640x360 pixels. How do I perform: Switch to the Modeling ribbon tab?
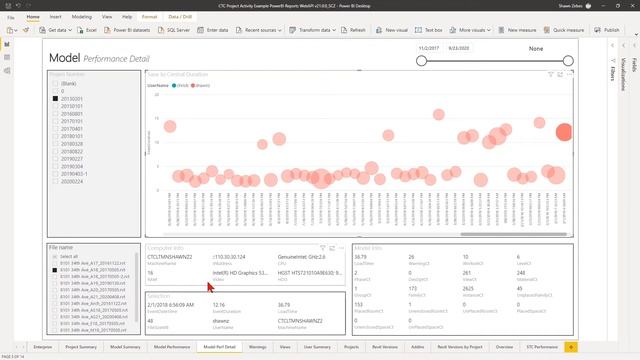(82, 17)
